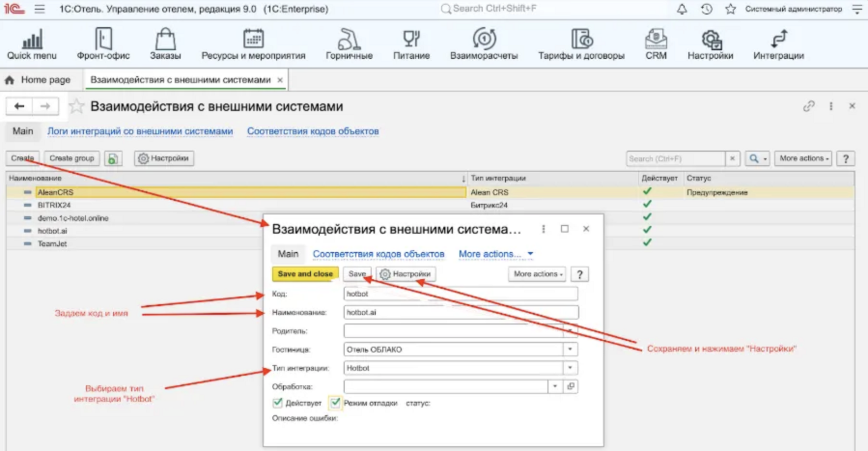
Task: Open help in dialog toolbar
Action: click(580, 274)
